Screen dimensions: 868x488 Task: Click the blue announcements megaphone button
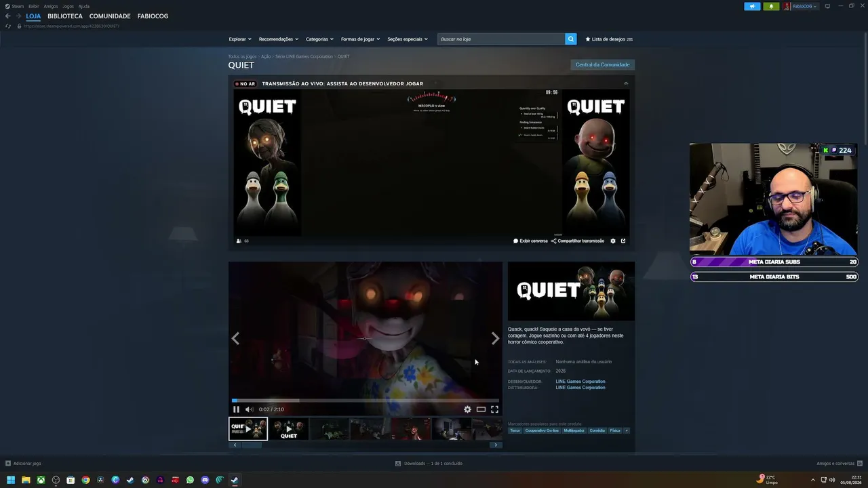[752, 6]
